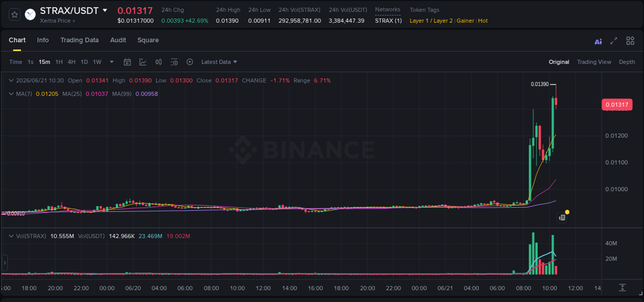The image size is (644, 302).
Task: Open the Latest Data dropdown
Action: [219, 62]
